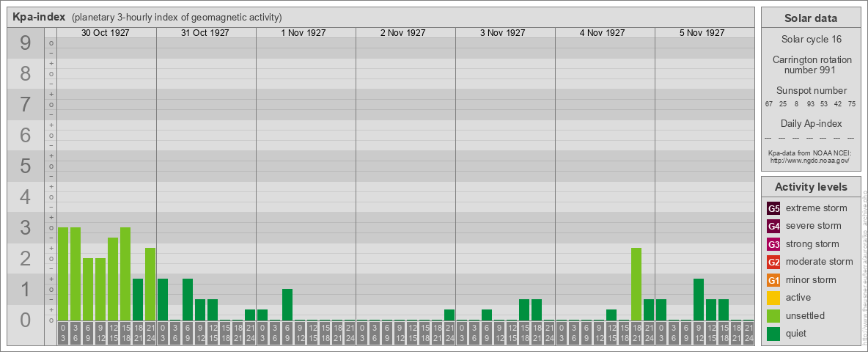The width and height of the screenshot is (868, 352).
Task: Click the dark green quiet swatch
Action: 773,334
